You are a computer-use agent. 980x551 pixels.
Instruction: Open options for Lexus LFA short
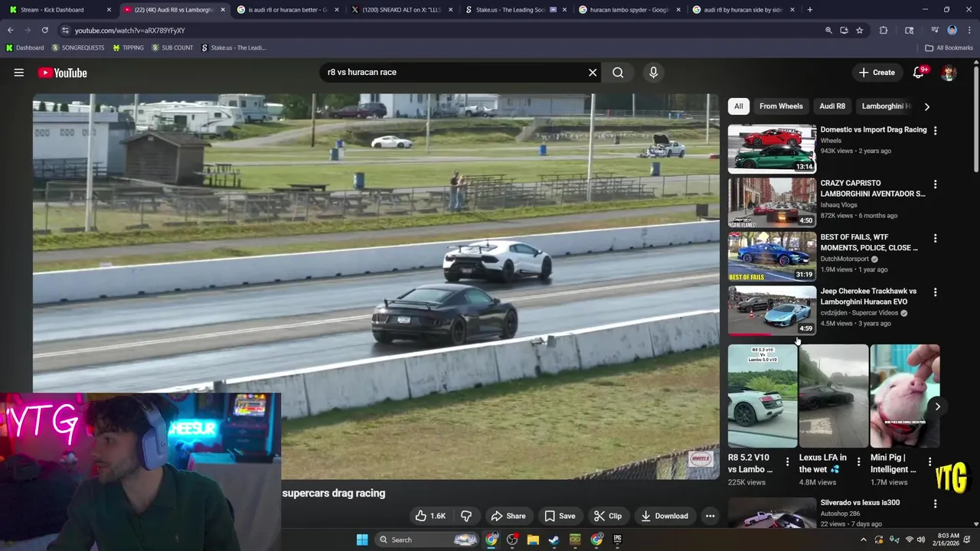tap(858, 462)
